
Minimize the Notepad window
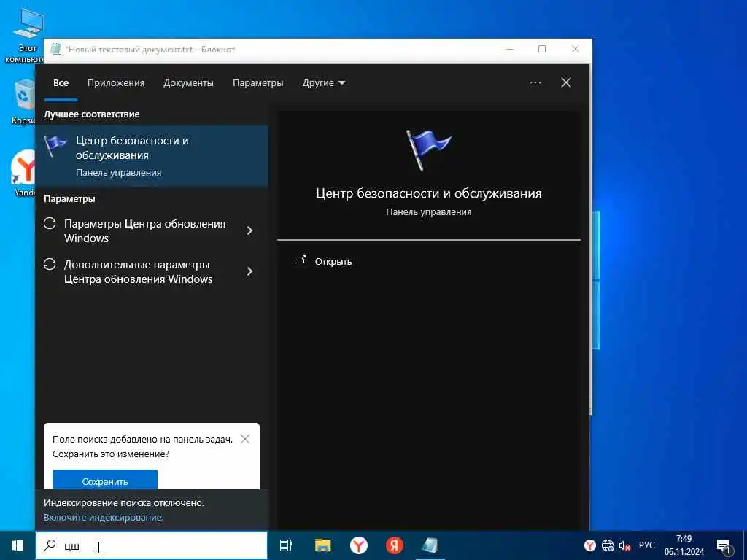pos(509,49)
